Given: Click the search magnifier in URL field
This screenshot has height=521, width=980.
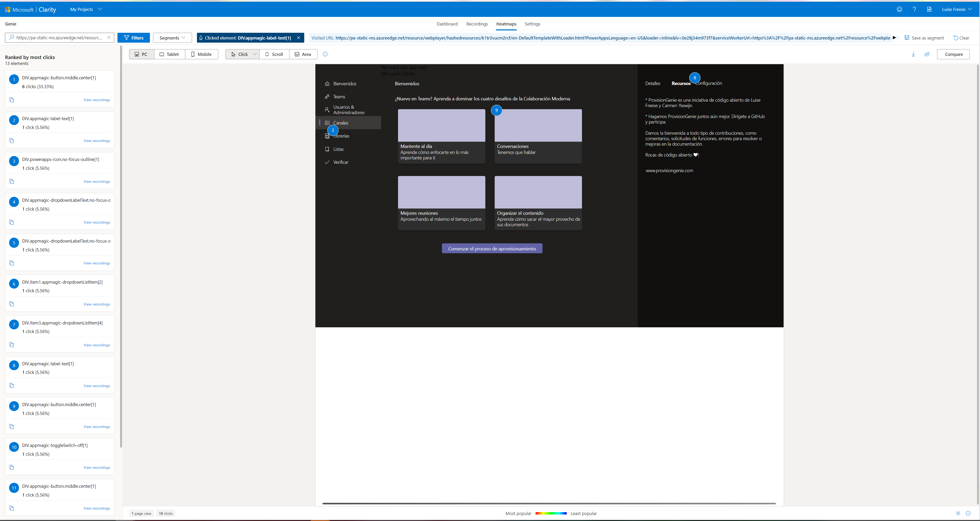Looking at the screenshot, I should coord(12,38).
